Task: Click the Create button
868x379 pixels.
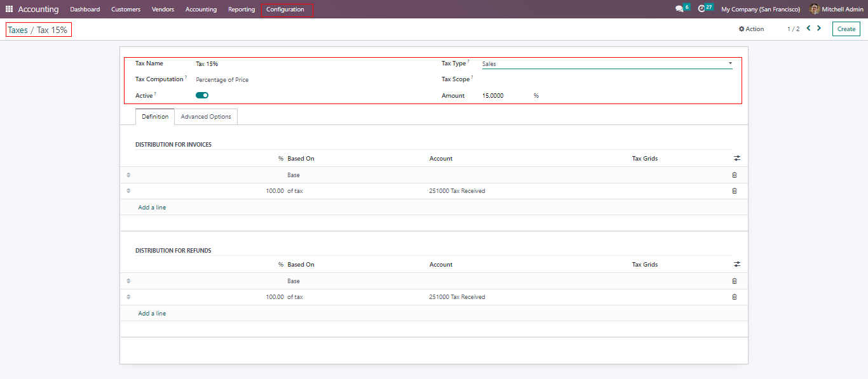Action: pyautogui.click(x=846, y=29)
